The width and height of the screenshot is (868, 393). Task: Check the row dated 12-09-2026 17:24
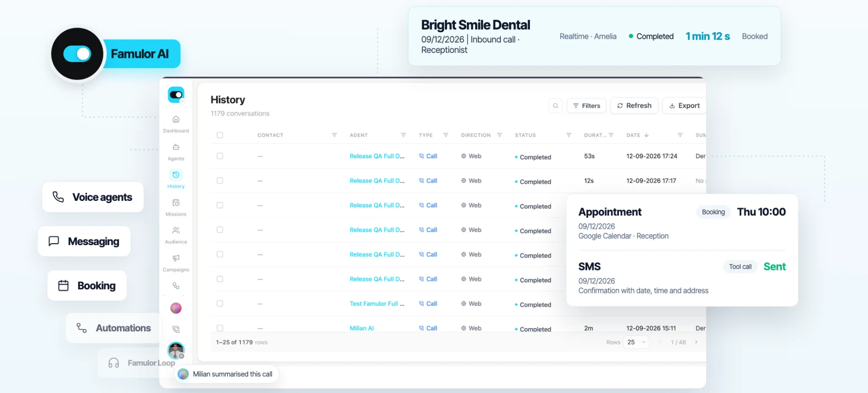(x=220, y=156)
